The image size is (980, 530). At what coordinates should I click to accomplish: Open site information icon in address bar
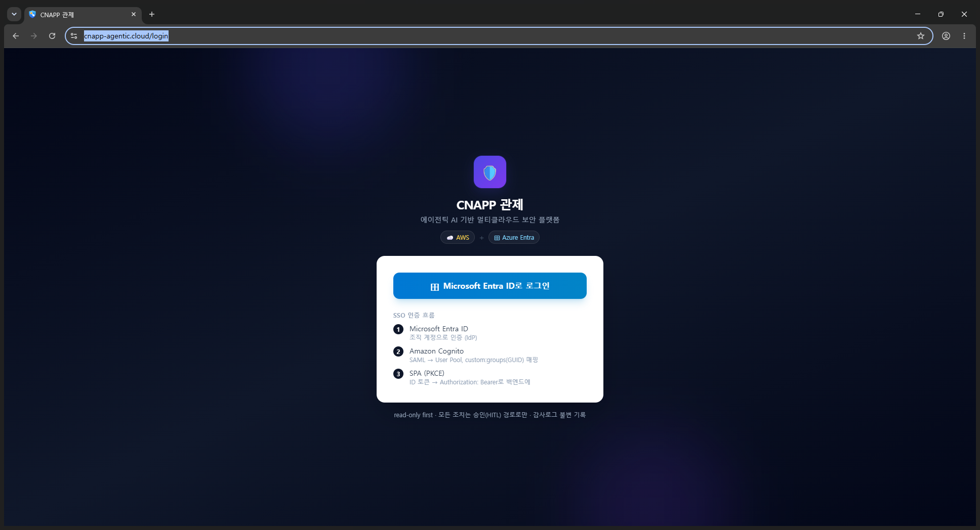click(74, 36)
